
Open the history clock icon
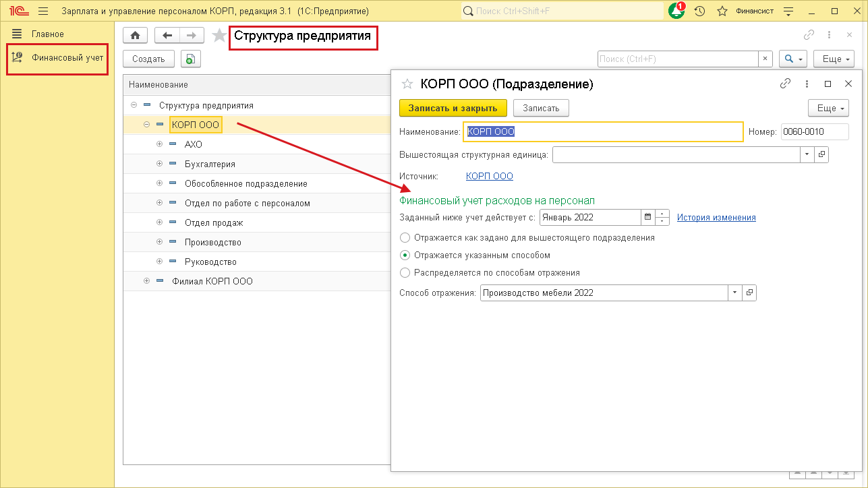point(699,11)
